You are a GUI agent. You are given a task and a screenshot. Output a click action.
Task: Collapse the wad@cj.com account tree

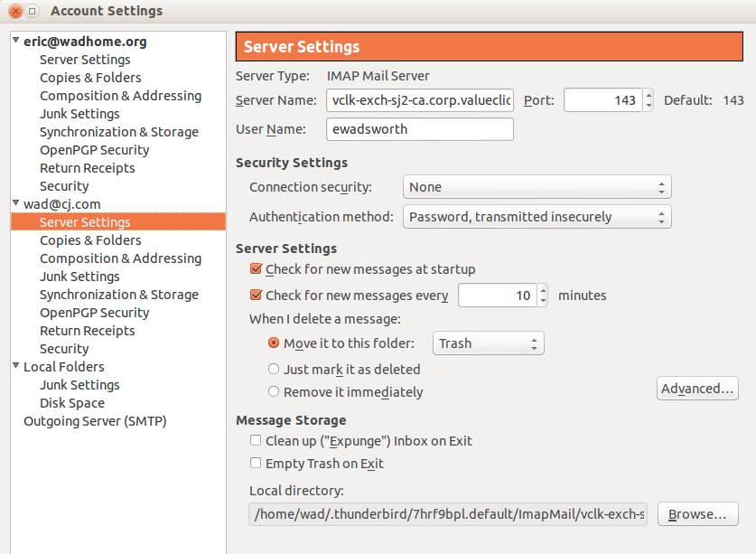click(x=16, y=204)
